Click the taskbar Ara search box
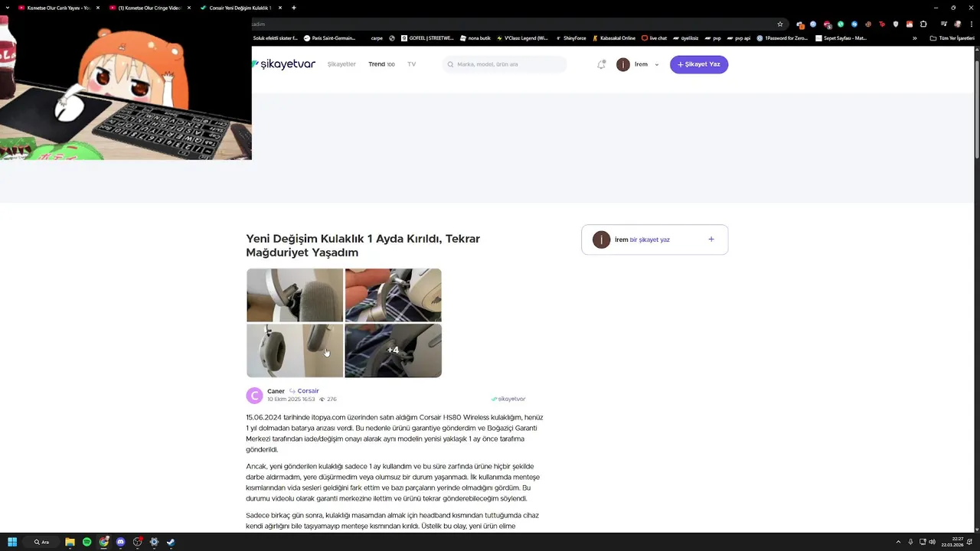 (43, 542)
